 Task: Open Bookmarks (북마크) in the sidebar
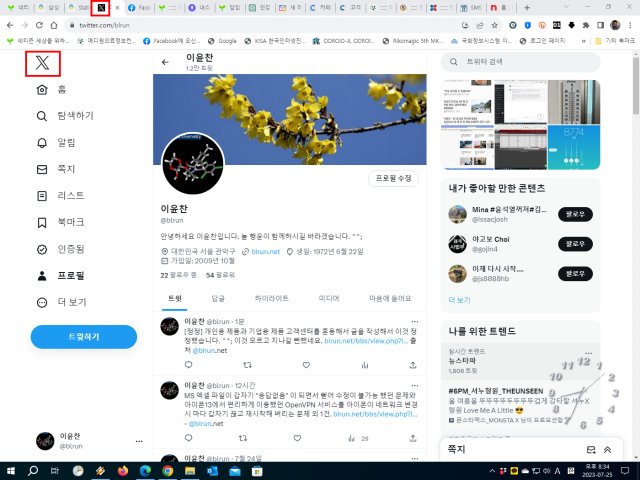coord(60,222)
